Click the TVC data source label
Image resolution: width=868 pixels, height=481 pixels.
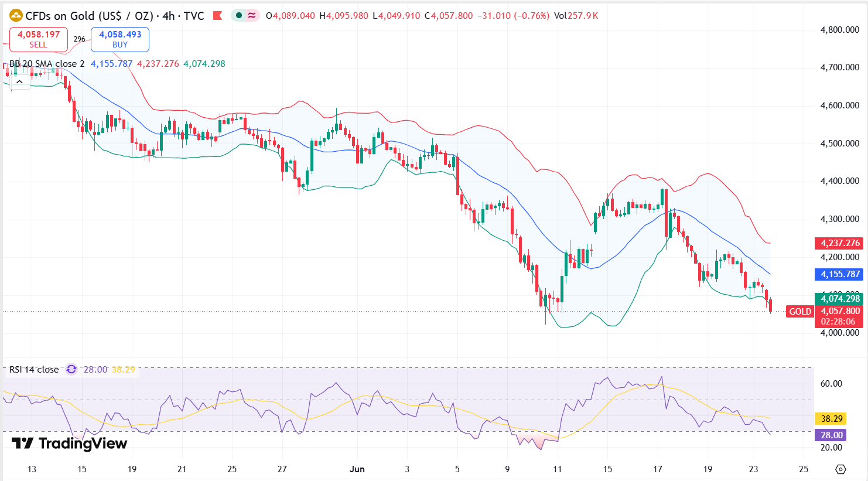(x=194, y=16)
